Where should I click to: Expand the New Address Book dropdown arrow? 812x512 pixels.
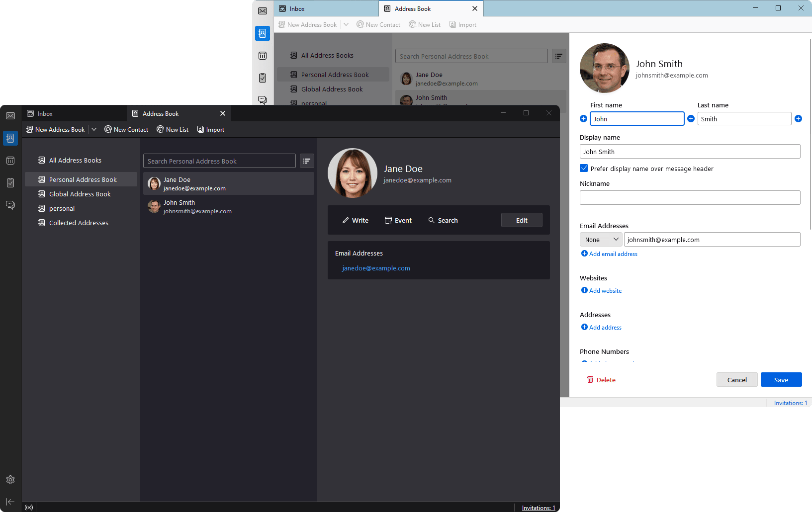(x=94, y=129)
